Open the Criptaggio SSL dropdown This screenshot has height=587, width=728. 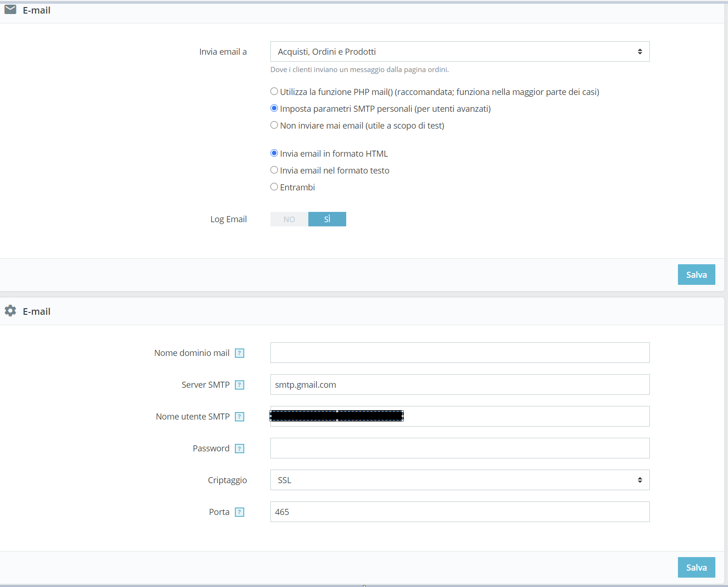point(460,480)
